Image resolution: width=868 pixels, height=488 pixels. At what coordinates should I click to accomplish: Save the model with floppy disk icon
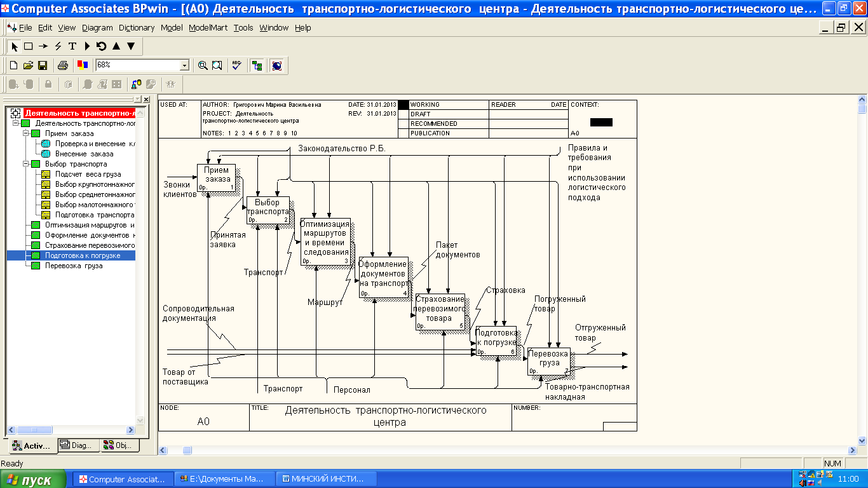[43, 65]
